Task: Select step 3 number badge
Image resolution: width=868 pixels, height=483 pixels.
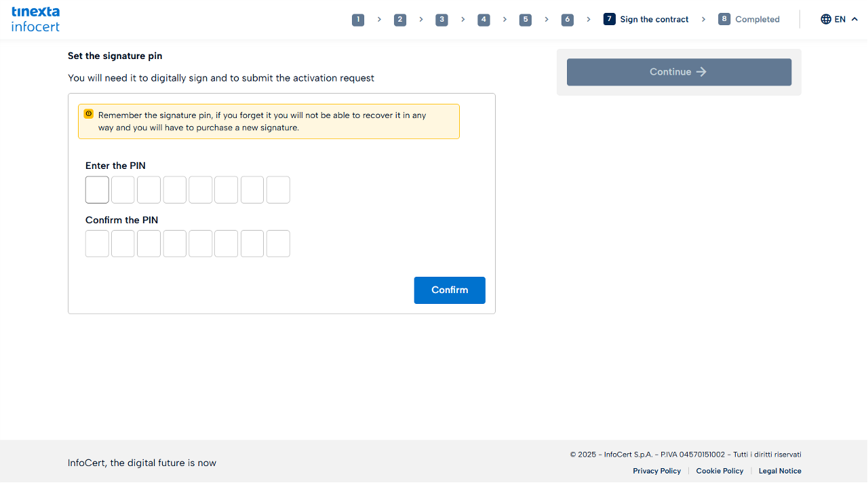Action: point(442,20)
